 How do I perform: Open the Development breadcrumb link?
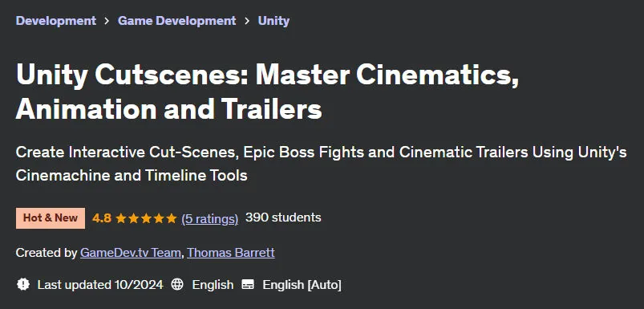point(56,21)
